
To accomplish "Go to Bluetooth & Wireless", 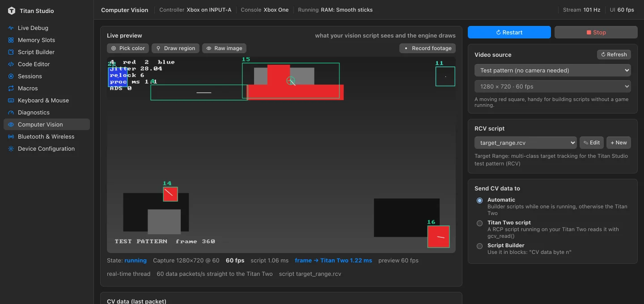I will pos(47,136).
